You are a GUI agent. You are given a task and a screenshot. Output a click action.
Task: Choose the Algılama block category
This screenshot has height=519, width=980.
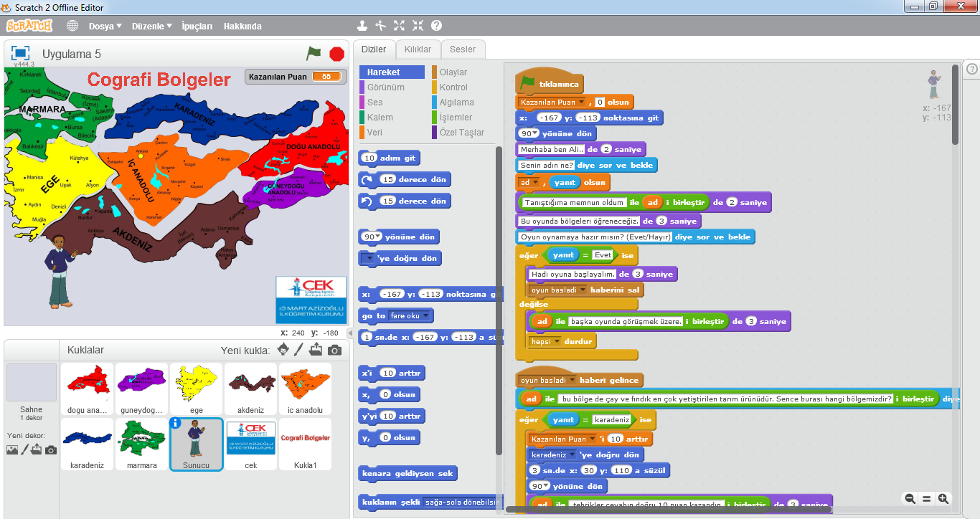[x=456, y=103]
